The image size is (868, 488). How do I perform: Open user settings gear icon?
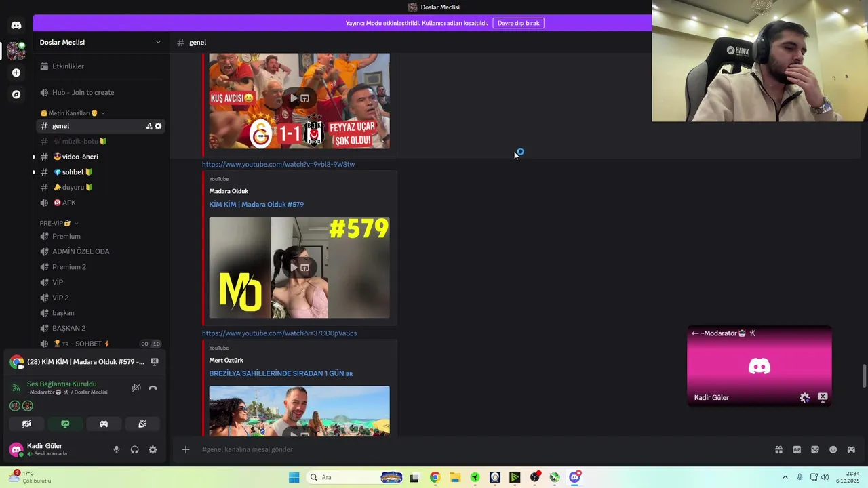(153, 449)
